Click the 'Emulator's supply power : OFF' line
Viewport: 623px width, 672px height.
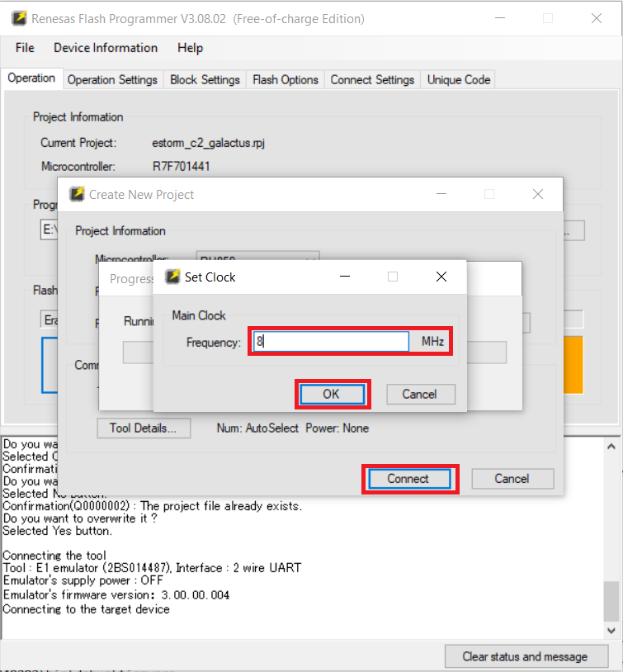coord(83,580)
